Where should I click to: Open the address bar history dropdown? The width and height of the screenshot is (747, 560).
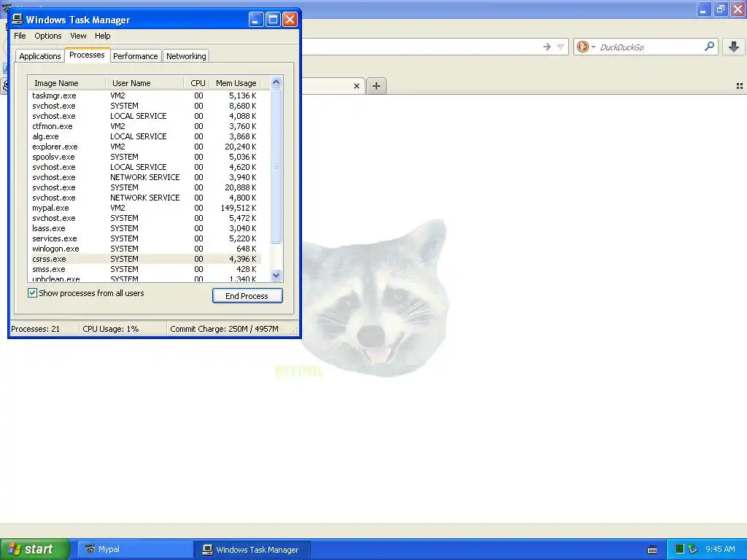point(561,47)
